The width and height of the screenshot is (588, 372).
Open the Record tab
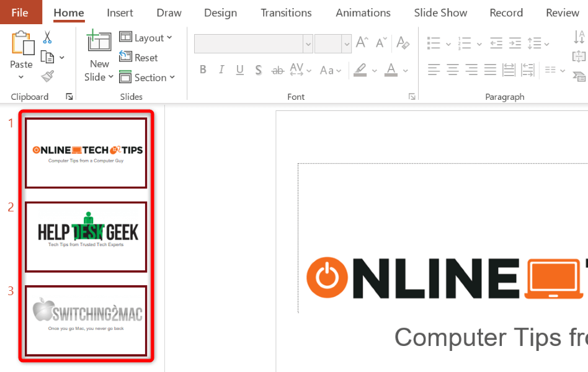pyautogui.click(x=506, y=13)
